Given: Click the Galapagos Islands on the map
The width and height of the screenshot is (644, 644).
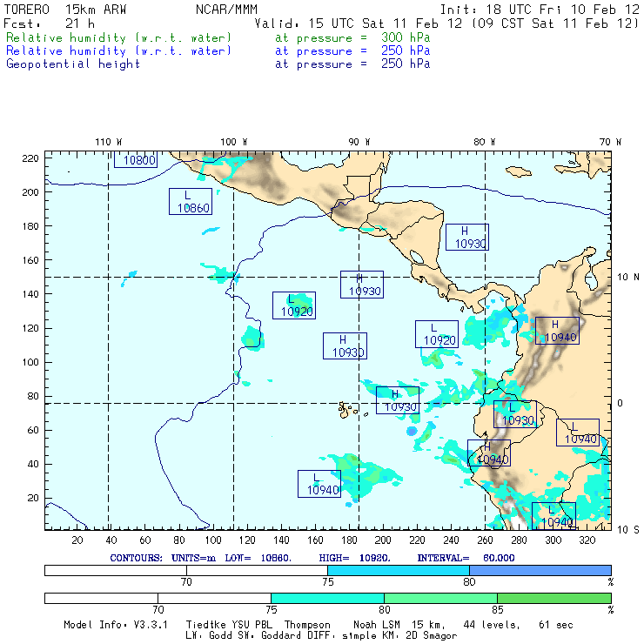Looking at the screenshot, I should [x=348, y=408].
